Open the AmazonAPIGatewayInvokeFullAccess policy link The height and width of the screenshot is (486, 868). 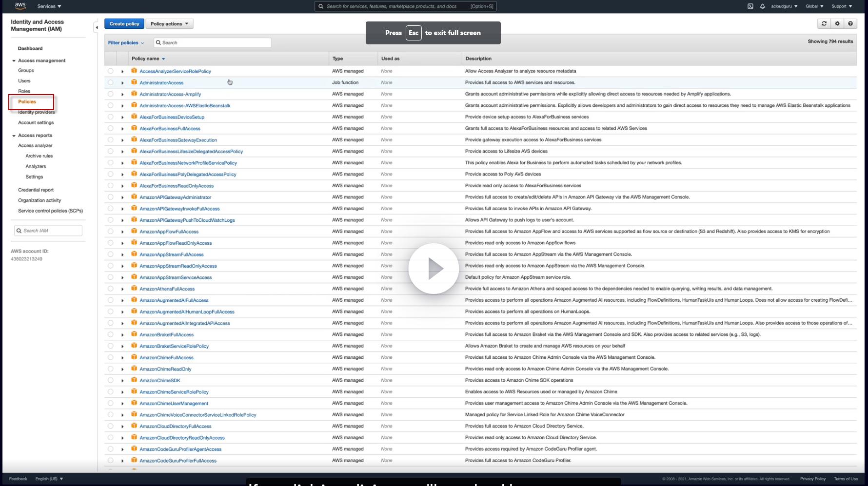(179, 209)
